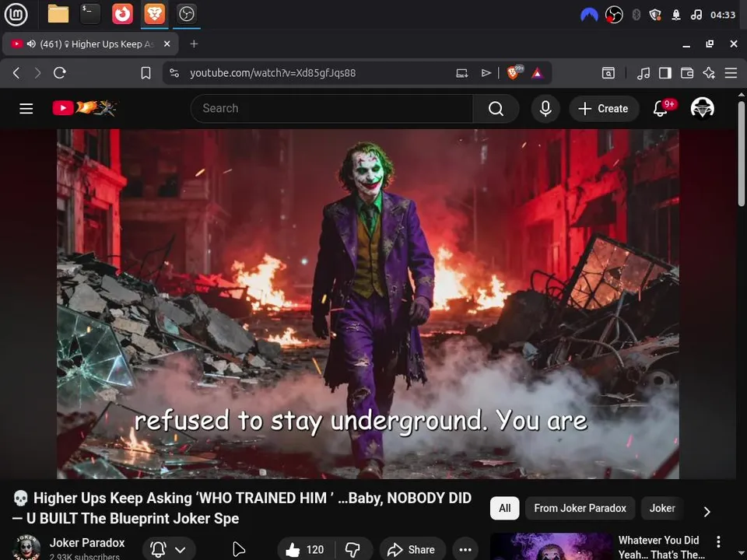Show next filter chips with arrow

click(x=707, y=512)
